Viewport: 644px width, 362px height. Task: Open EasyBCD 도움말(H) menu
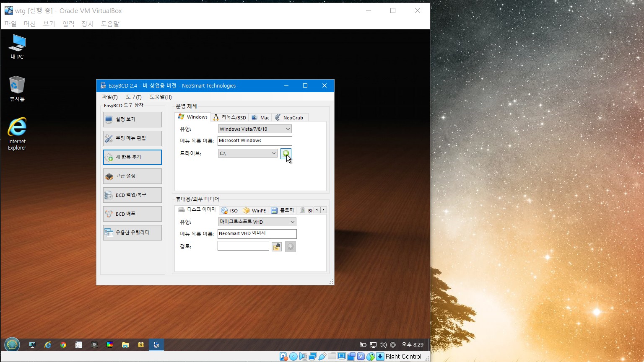coord(161,97)
